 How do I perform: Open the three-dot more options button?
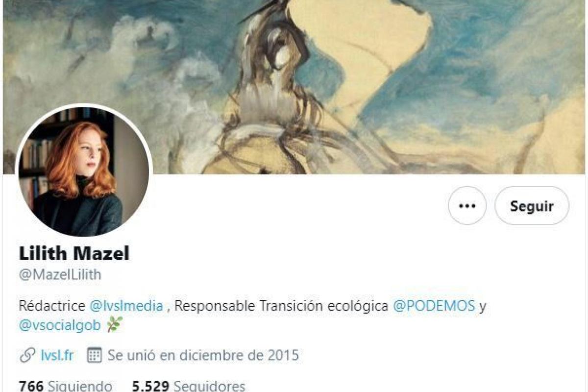pos(467,206)
